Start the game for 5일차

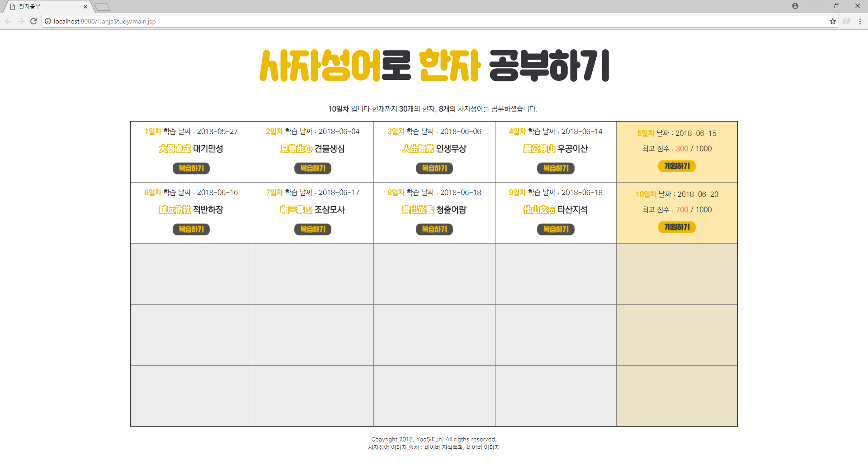(x=676, y=166)
